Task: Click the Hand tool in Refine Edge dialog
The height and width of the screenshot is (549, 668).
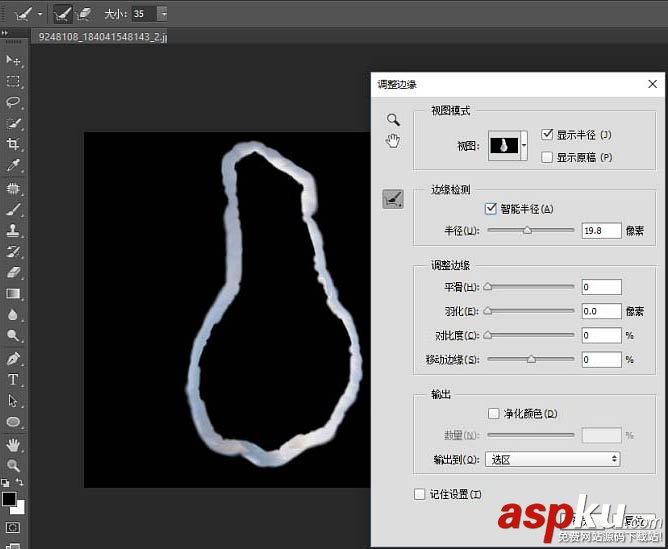Action: 393,141
